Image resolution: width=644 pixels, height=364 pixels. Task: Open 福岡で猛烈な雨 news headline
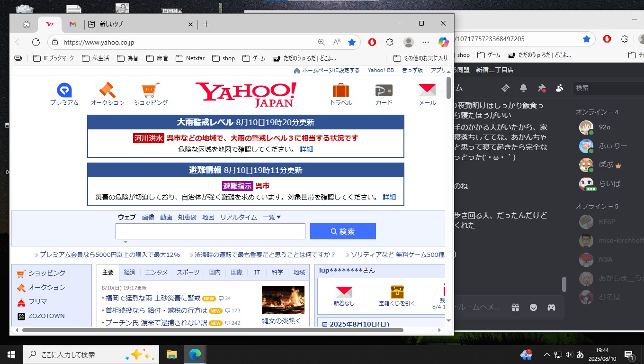click(x=152, y=298)
